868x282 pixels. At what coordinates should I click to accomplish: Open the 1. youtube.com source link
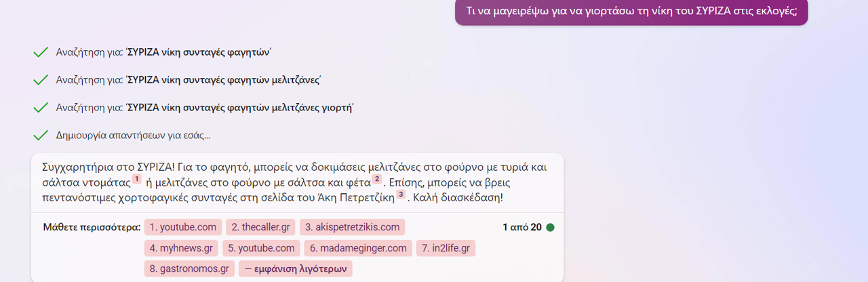tap(183, 227)
